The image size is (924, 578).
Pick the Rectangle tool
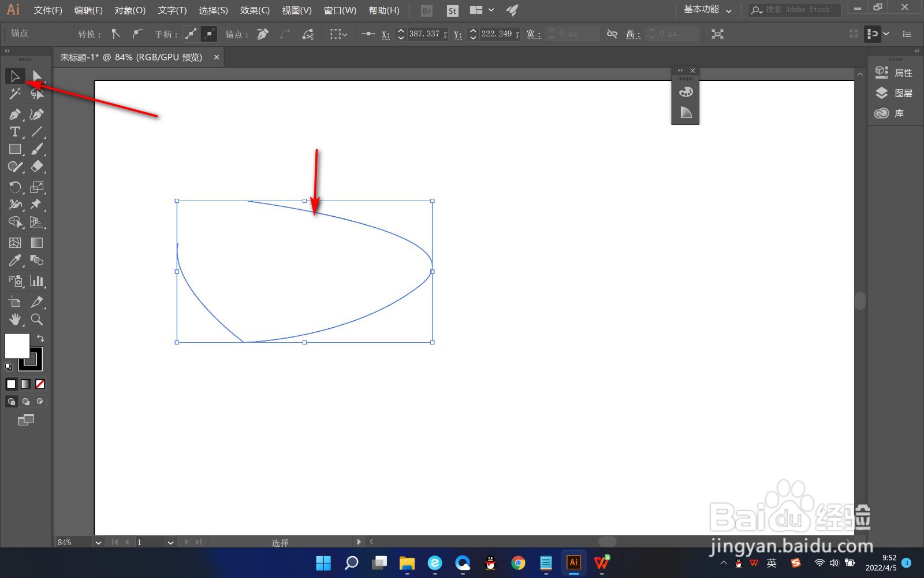click(15, 149)
